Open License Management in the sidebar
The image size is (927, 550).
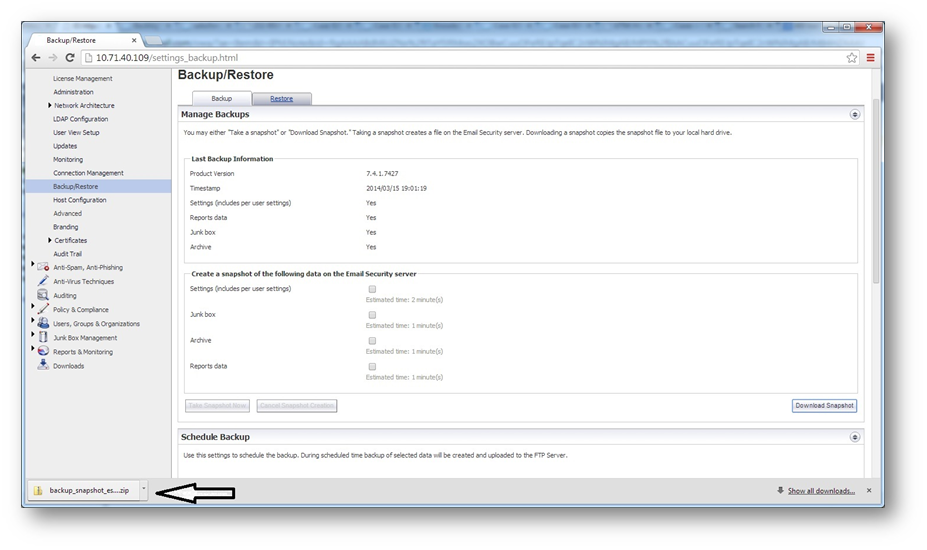(83, 78)
